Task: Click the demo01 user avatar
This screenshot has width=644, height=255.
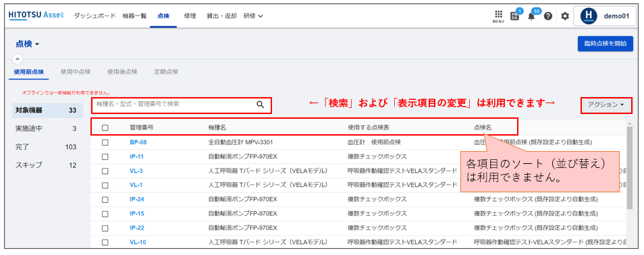Action: tap(589, 16)
